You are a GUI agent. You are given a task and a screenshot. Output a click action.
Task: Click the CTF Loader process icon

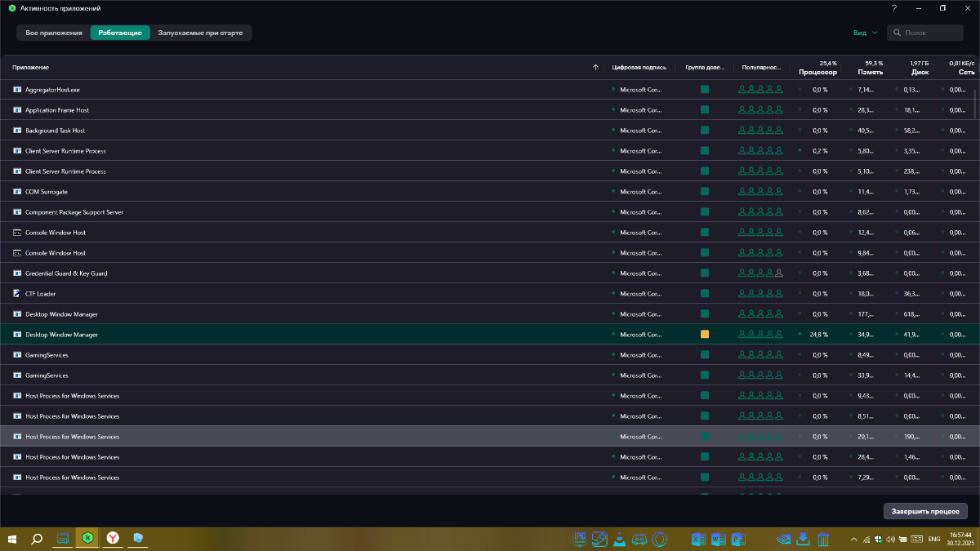pyautogui.click(x=17, y=294)
